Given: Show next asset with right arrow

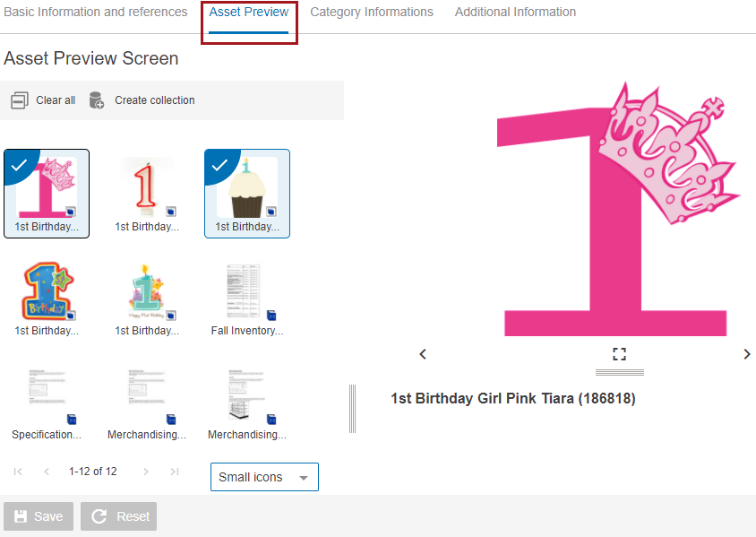Looking at the screenshot, I should [747, 354].
